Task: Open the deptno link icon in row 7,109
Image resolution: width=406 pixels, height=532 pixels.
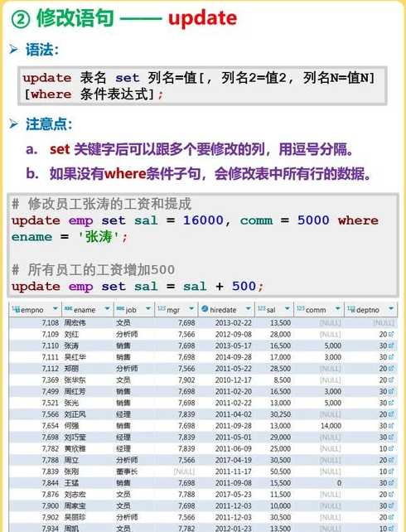Action: 391,334
